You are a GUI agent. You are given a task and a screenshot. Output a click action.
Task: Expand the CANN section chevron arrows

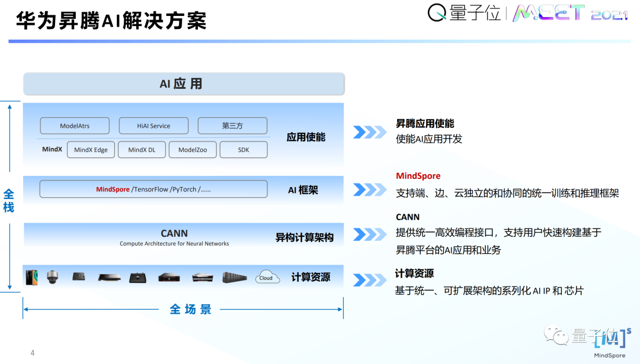(x=370, y=234)
